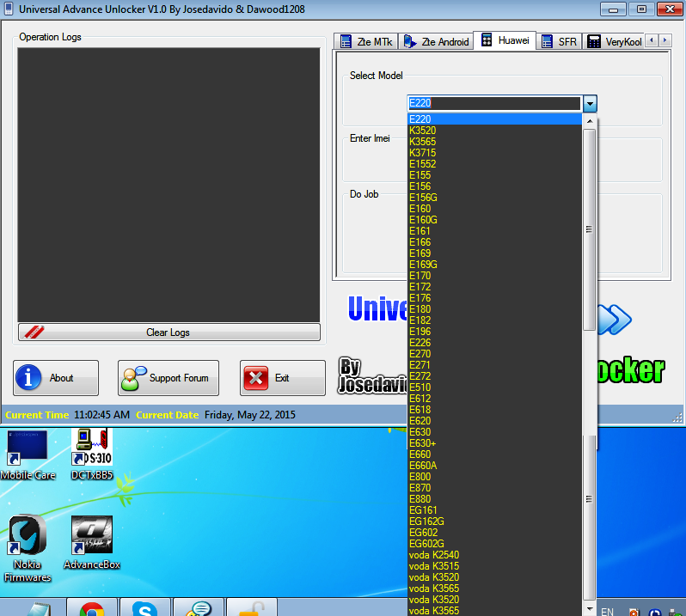Choose model E226
Screen dimensions: 686x616
(494, 343)
